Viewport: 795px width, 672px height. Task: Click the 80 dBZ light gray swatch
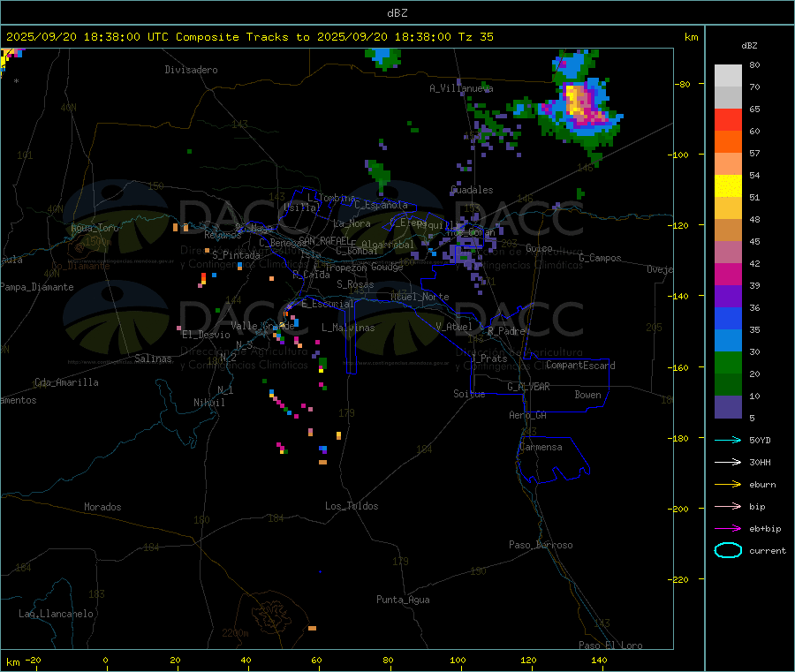point(728,76)
